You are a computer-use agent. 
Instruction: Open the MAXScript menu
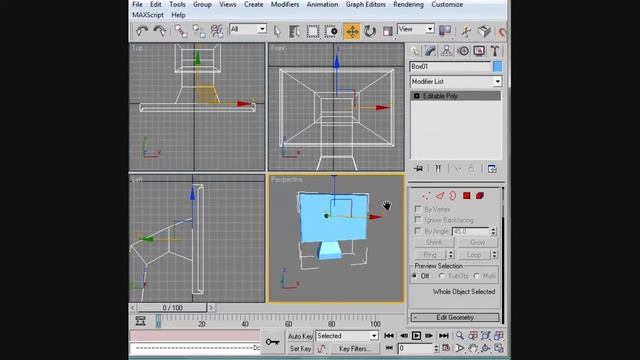point(148,15)
